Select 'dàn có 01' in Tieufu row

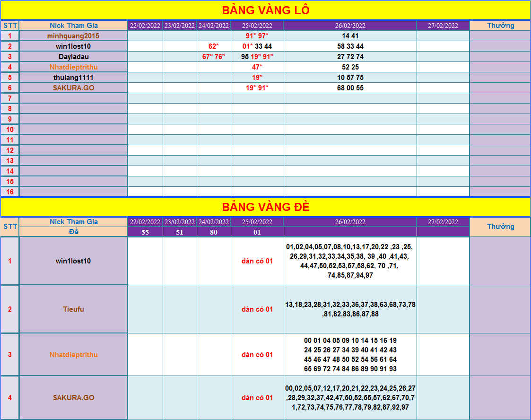[x=257, y=309]
